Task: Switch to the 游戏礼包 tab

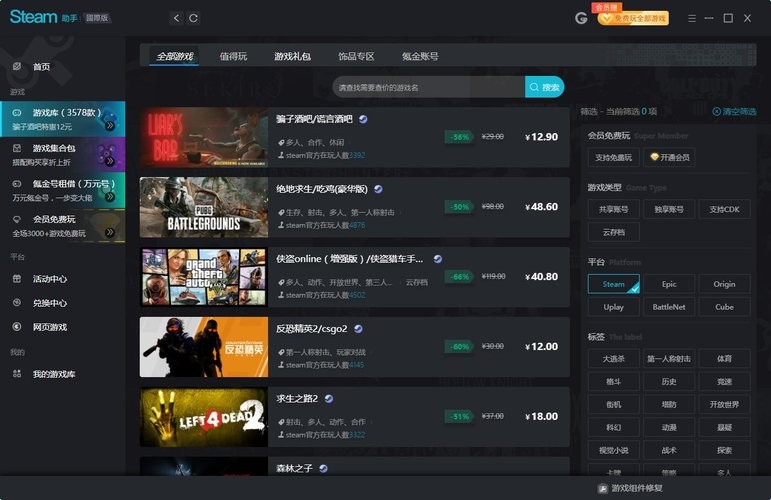Action: (292, 56)
